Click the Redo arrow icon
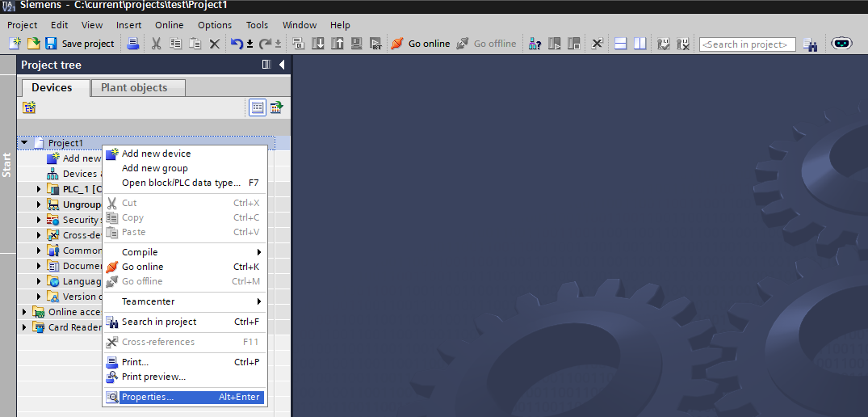The image size is (868, 417). pyautogui.click(x=266, y=43)
